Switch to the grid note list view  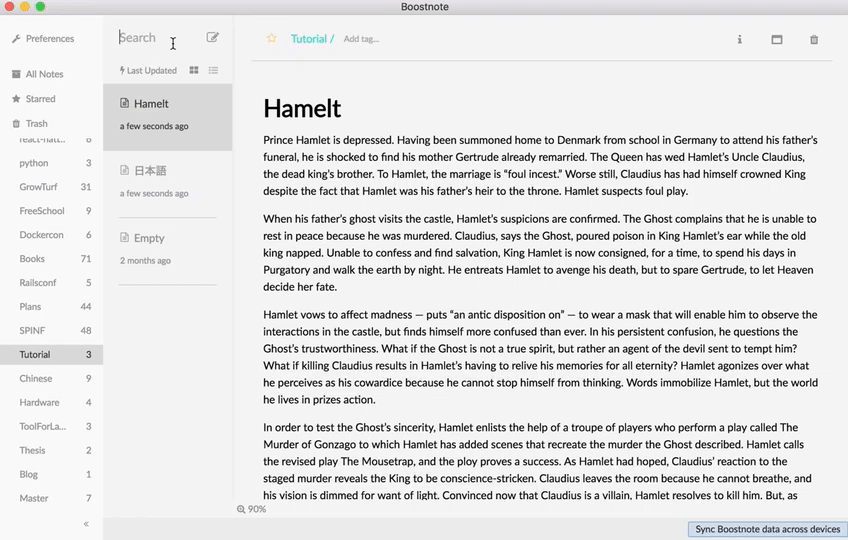(x=194, y=70)
